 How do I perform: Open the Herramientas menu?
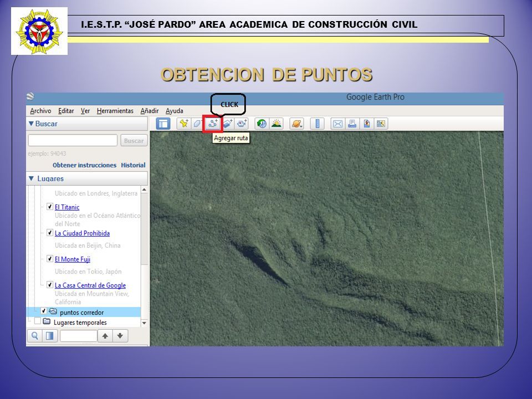click(115, 111)
